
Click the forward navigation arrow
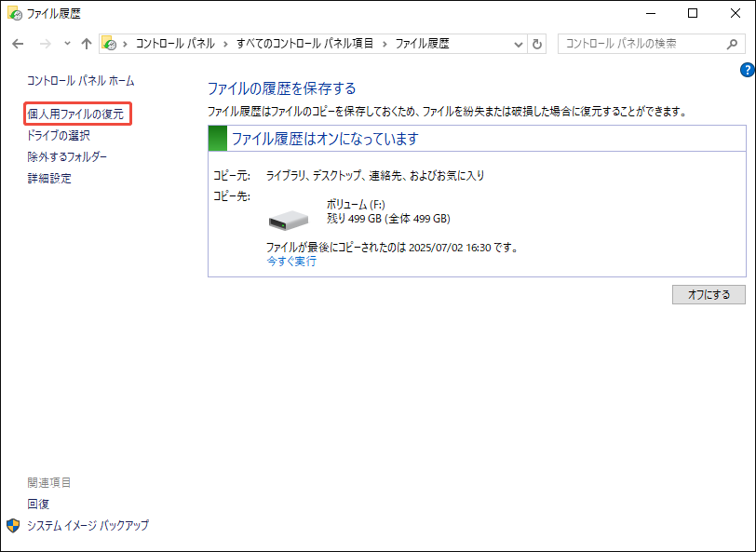(x=46, y=44)
